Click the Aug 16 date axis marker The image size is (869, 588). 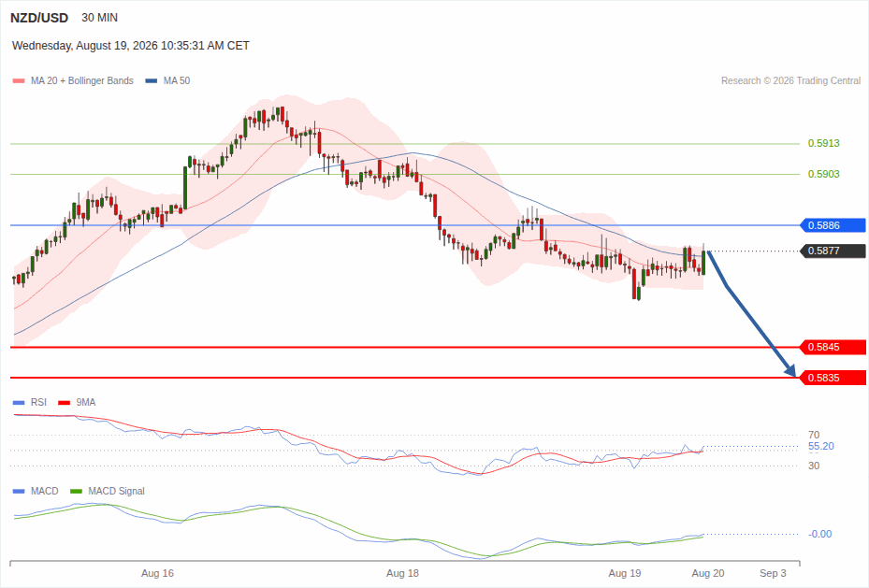pos(157,573)
